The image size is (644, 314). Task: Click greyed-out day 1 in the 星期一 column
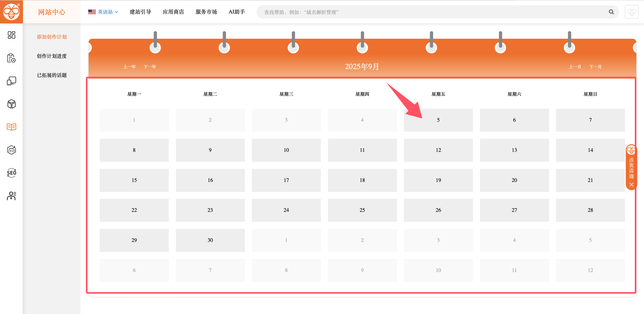(134, 120)
